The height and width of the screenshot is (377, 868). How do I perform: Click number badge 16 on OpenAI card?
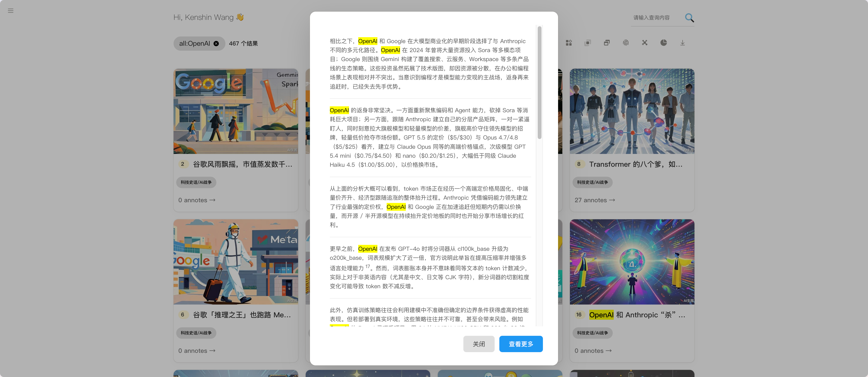pos(579,315)
